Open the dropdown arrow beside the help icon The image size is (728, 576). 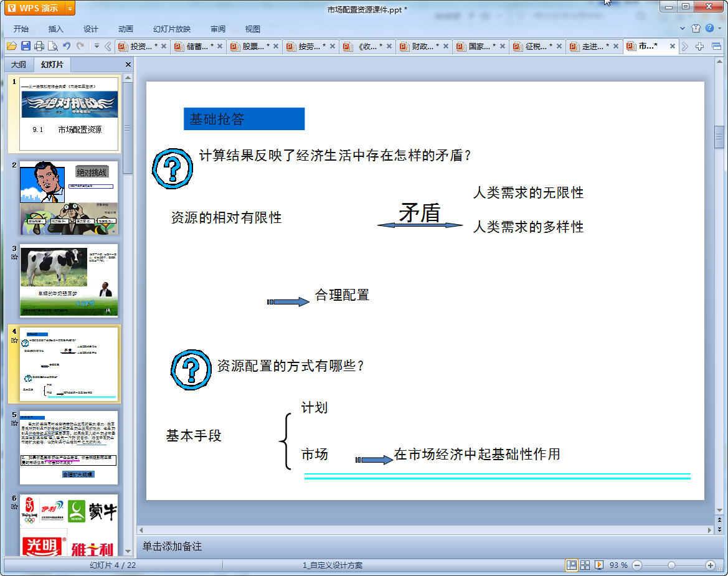pyautogui.click(x=720, y=28)
